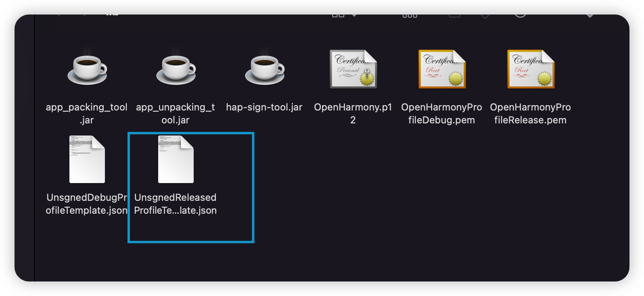644x296 pixels.
Task: Select the app_unpacking_tool.jar coffee cup icon
Action: [x=176, y=69]
